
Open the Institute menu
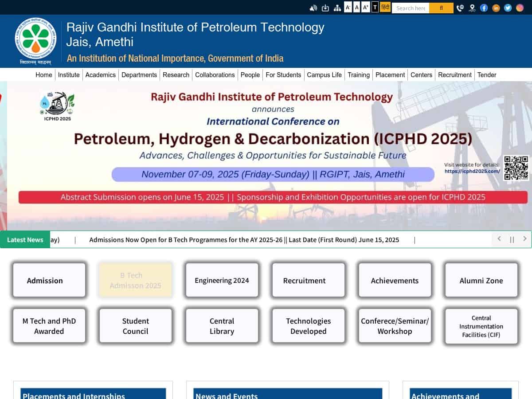click(x=69, y=75)
